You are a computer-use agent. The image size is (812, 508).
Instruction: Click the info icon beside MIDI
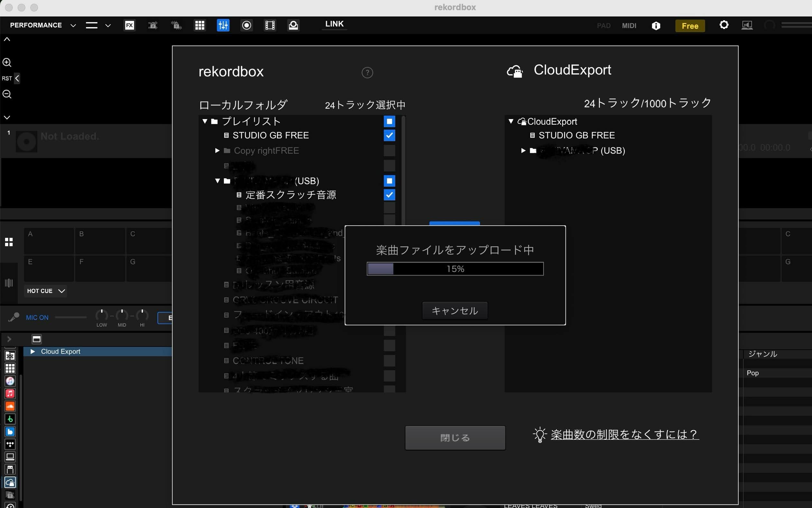tap(656, 26)
